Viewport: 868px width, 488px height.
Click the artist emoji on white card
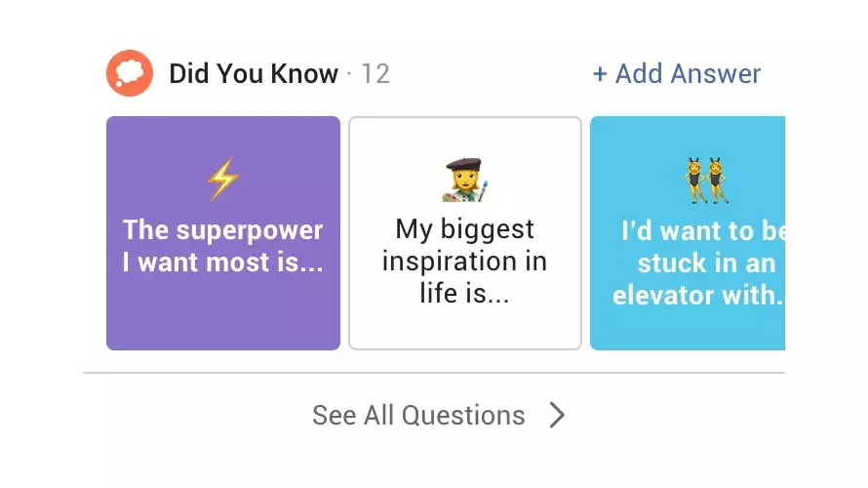point(464,181)
